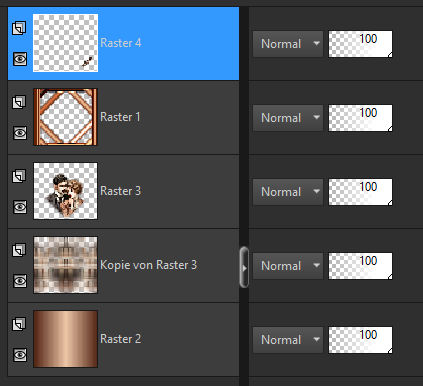The image size is (423, 386).
Task: Hide the Raster 4 layer
Action: tap(20, 59)
